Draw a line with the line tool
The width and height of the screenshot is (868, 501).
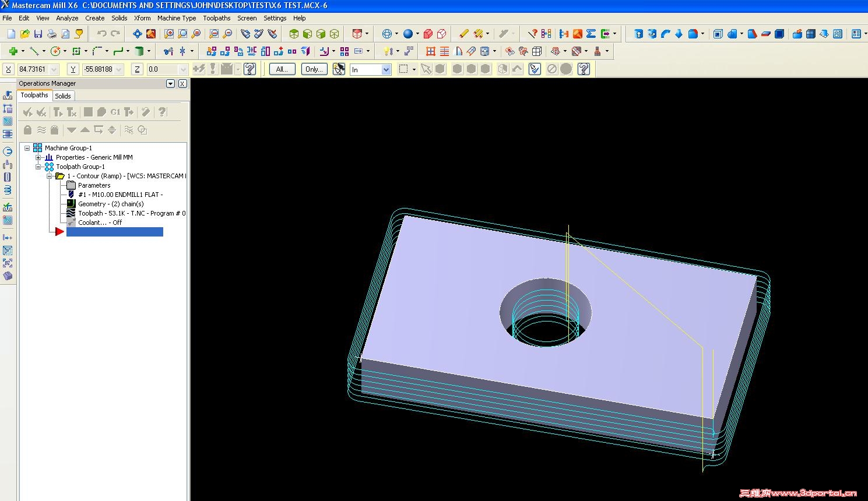coord(34,51)
